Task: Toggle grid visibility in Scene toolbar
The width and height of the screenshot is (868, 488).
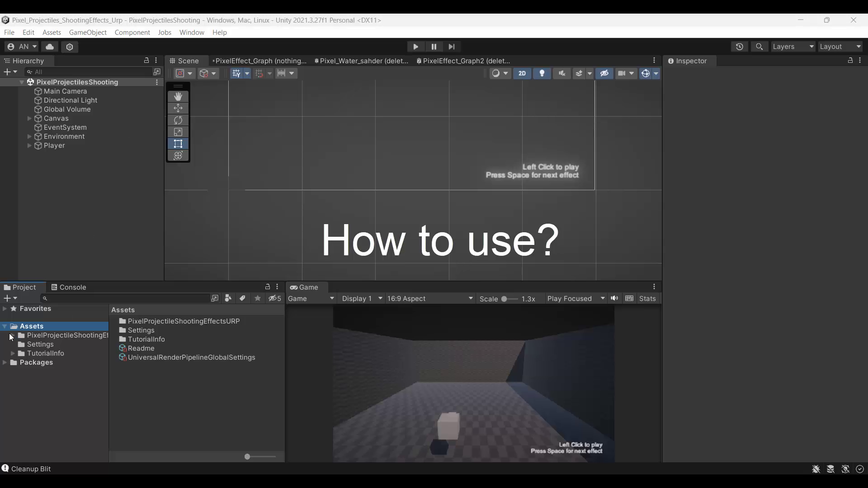Action: coord(236,73)
